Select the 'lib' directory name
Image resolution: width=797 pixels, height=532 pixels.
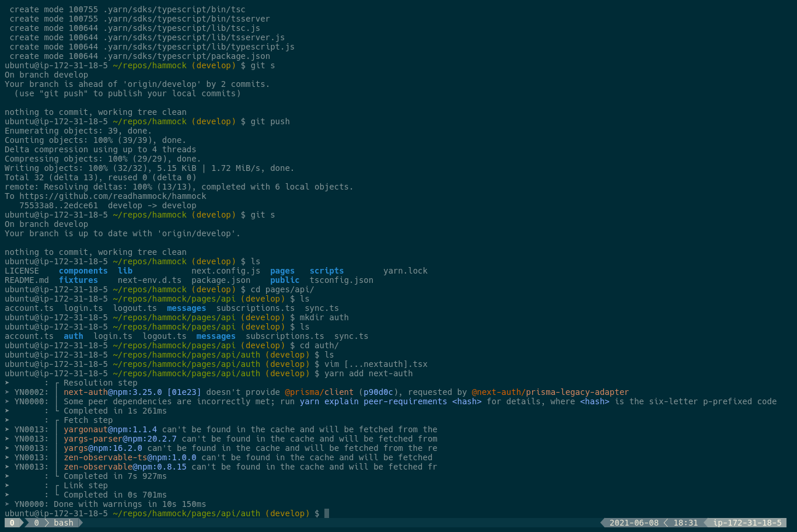tap(125, 271)
